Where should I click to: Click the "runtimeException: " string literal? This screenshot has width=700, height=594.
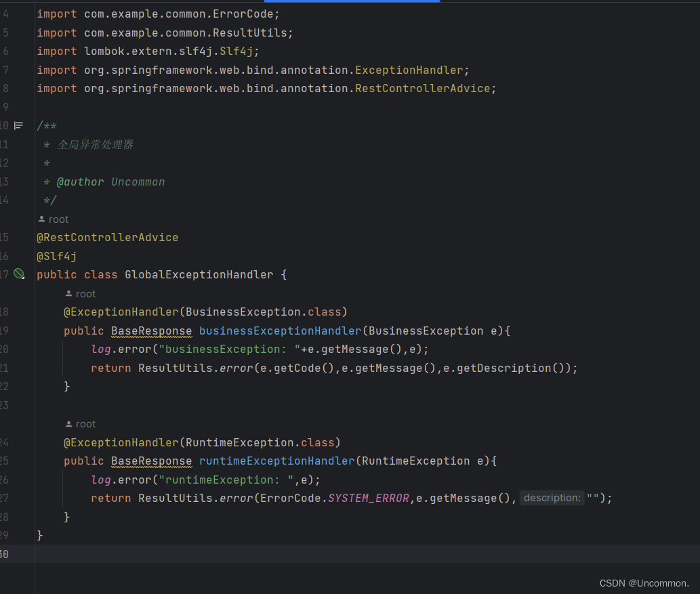[x=226, y=480]
